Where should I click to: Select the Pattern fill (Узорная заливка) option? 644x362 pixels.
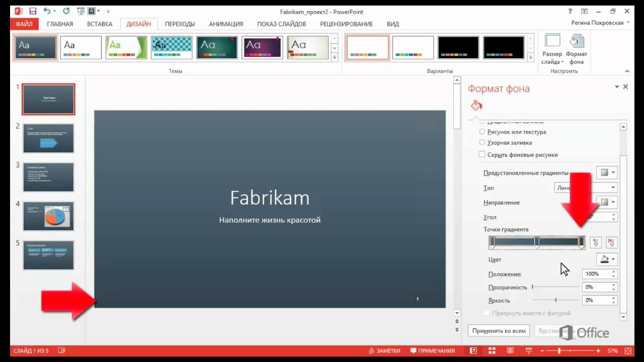[x=505, y=143]
